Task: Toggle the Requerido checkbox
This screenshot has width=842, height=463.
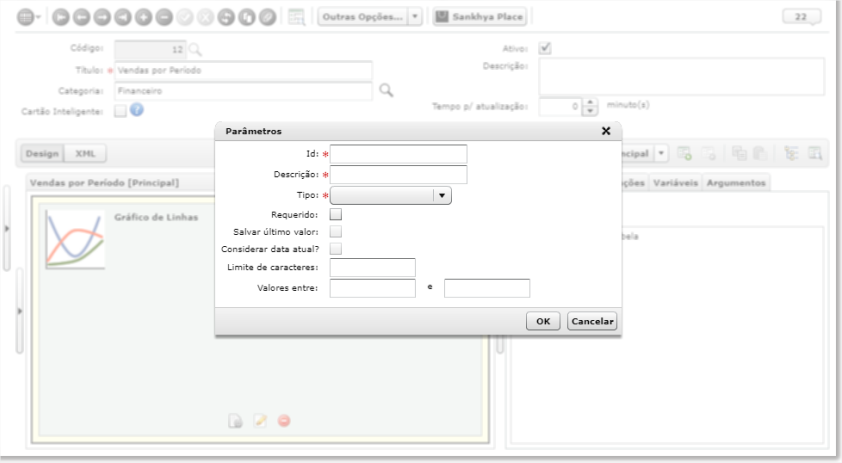Action: [336, 214]
